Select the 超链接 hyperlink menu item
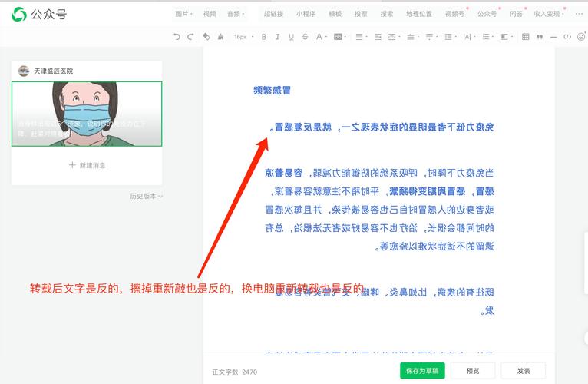588x384 pixels. point(273,14)
